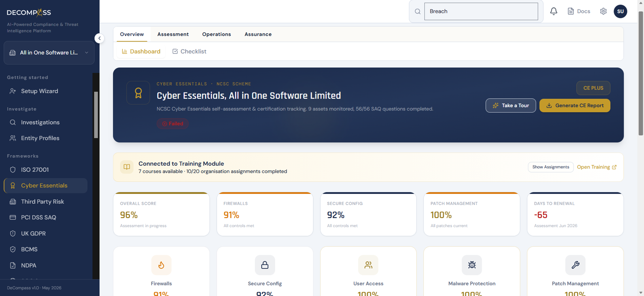This screenshot has height=296, width=644.
Task: Click the CE PLUS button
Action: (593, 88)
